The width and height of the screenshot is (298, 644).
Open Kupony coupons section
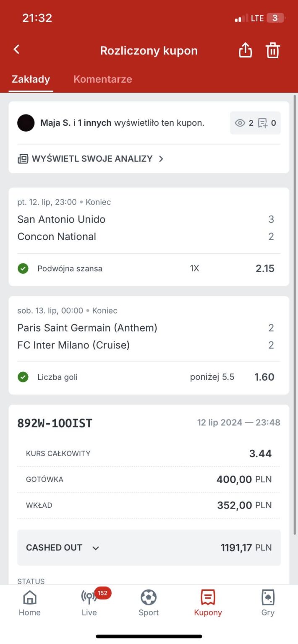(x=208, y=603)
